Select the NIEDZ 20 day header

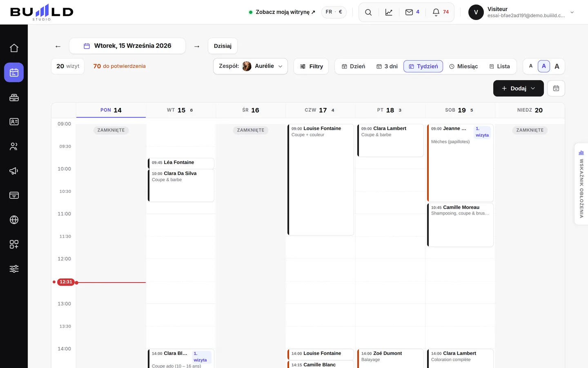click(530, 110)
